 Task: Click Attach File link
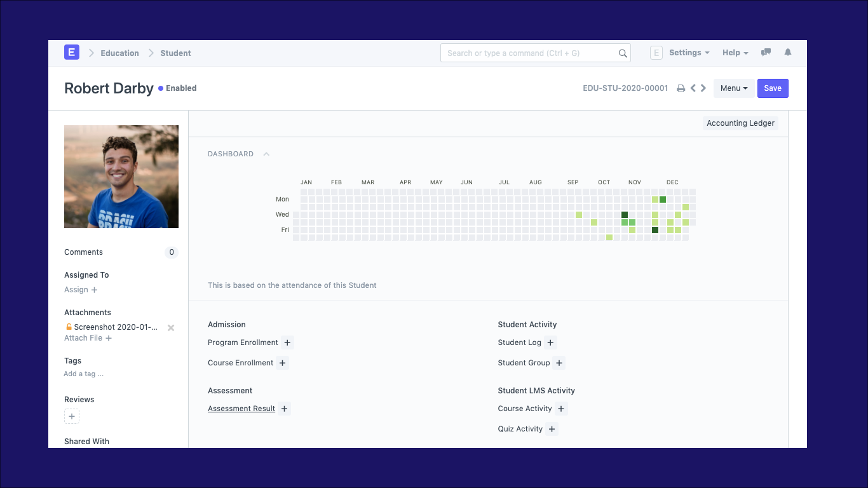click(88, 338)
